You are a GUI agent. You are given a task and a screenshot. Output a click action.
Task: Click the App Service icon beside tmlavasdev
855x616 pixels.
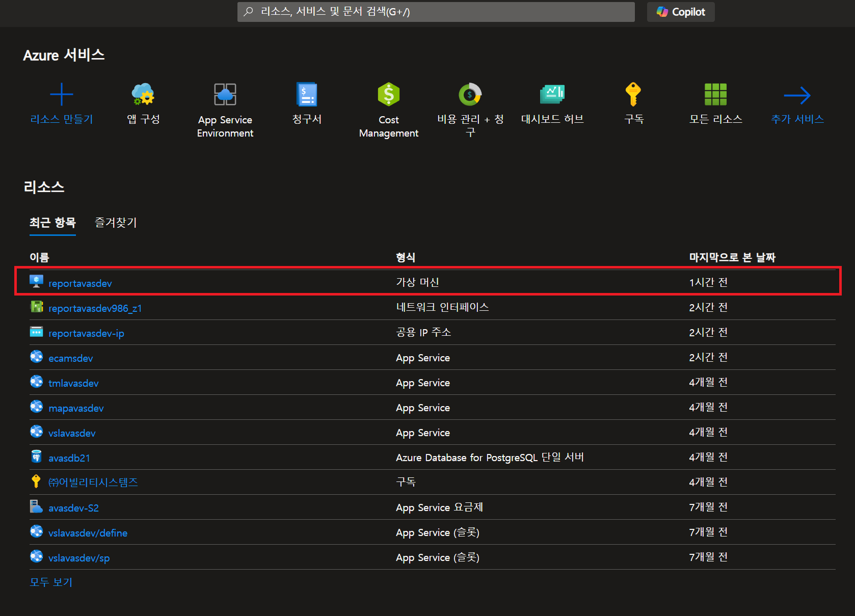[x=36, y=381]
